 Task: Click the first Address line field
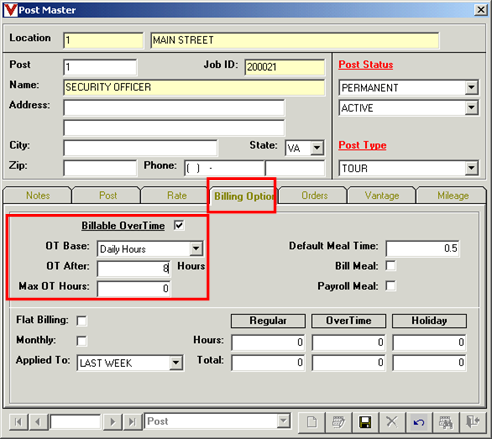(174, 108)
